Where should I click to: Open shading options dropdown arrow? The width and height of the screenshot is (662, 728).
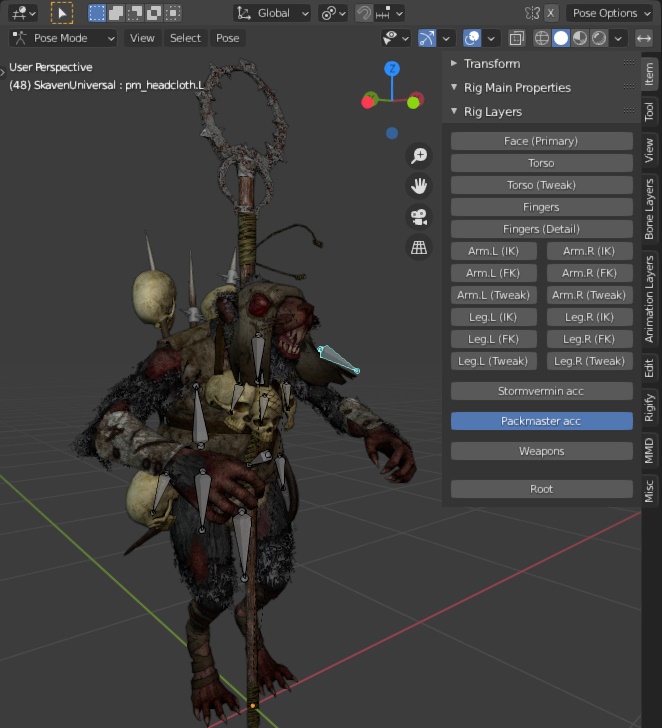pos(618,38)
